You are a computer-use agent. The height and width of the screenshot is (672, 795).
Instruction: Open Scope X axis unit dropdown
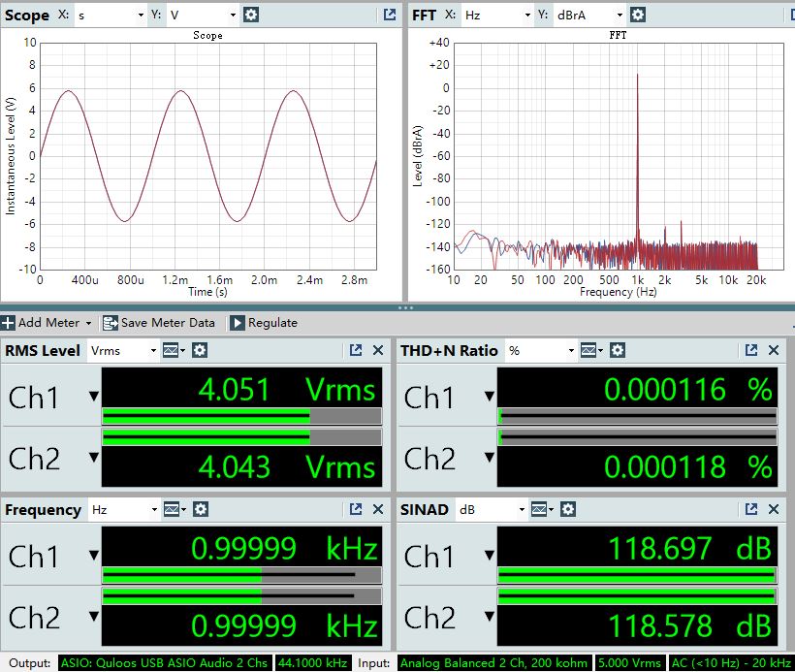(x=110, y=15)
